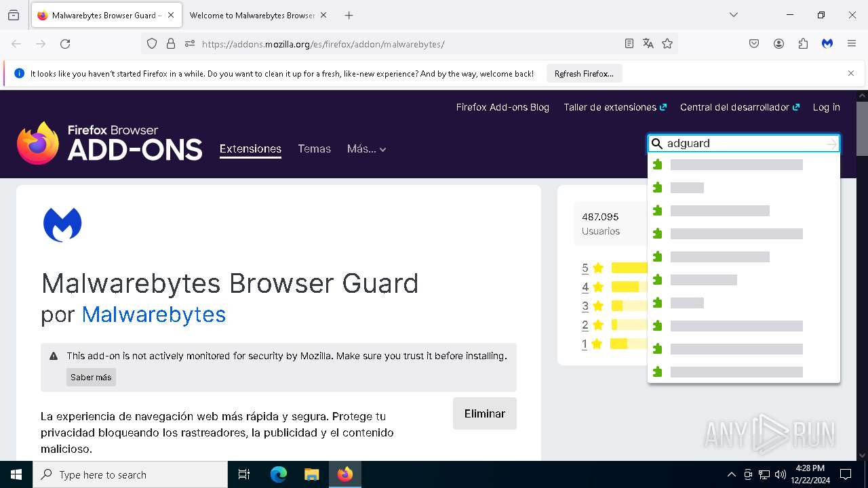The width and height of the screenshot is (868, 488).
Task: Switch to Welcome to Malwarebytes Browser tab
Action: [x=258, y=15]
